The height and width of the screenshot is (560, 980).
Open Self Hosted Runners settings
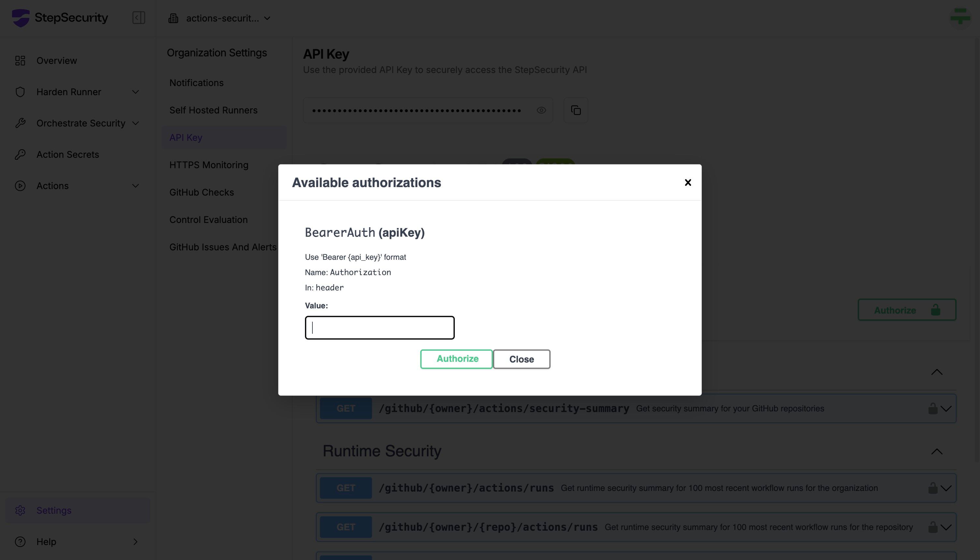(x=213, y=110)
